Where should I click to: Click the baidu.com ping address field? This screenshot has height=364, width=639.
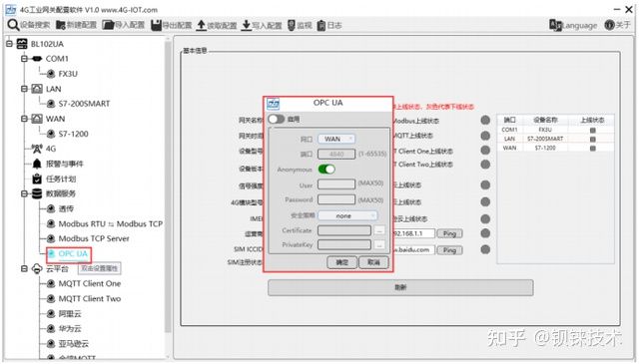(x=413, y=249)
